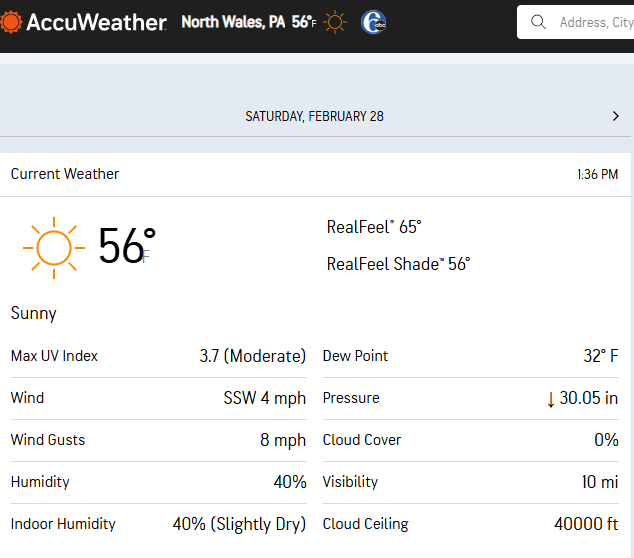Click the RealFeel Shade 56° label
The image size is (634, 558).
tap(398, 264)
